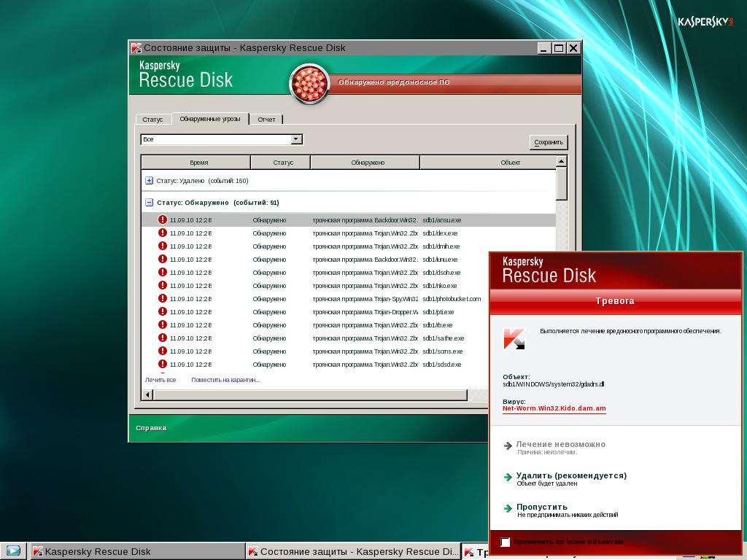
Task: Enable Применить ко всем объектам checkbox
Action: click(x=506, y=542)
